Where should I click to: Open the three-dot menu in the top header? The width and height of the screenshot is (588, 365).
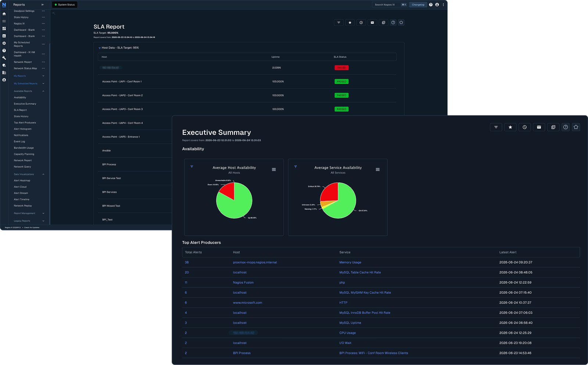pyautogui.click(x=443, y=5)
